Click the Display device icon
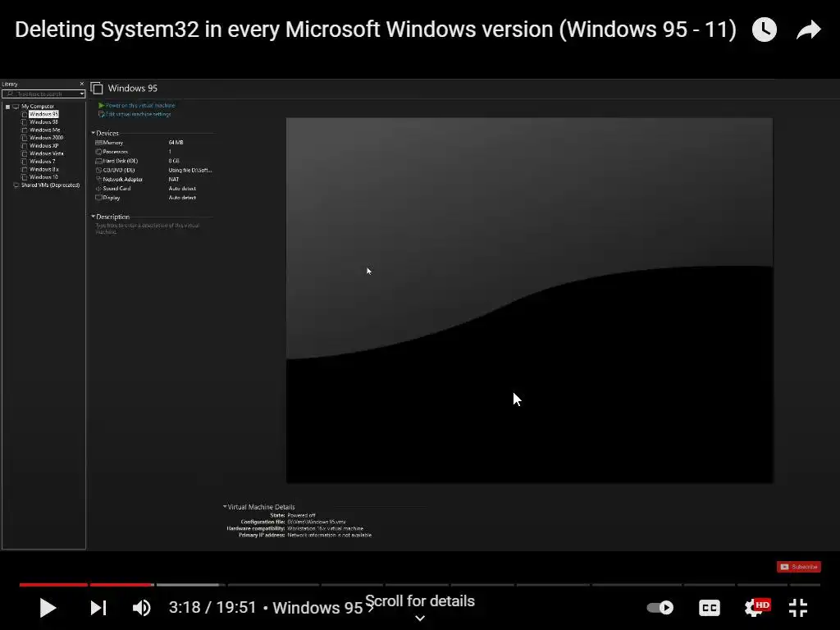Screen dimensions: 840x630 click(98, 198)
